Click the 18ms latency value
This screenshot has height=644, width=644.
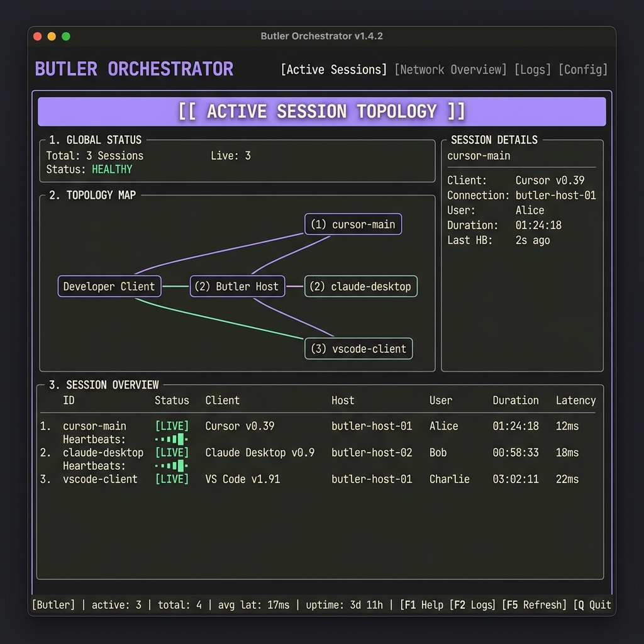[x=567, y=453]
